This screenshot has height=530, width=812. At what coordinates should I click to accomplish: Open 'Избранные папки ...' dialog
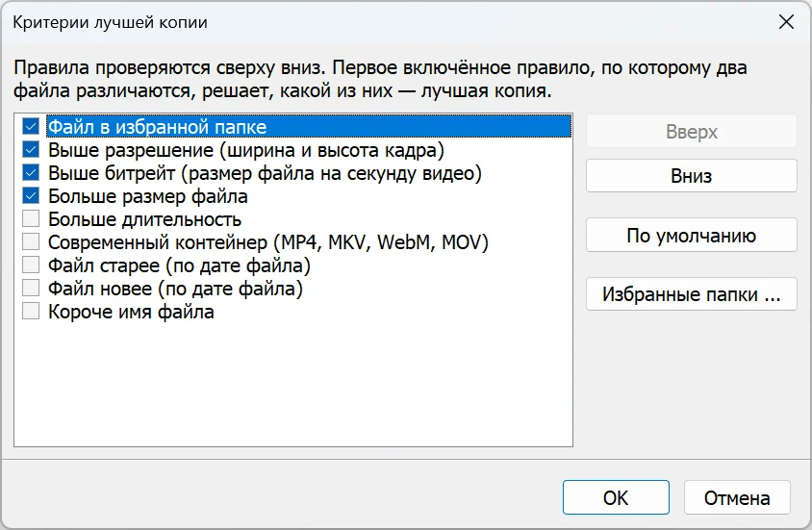pyautogui.click(x=692, y=294)
